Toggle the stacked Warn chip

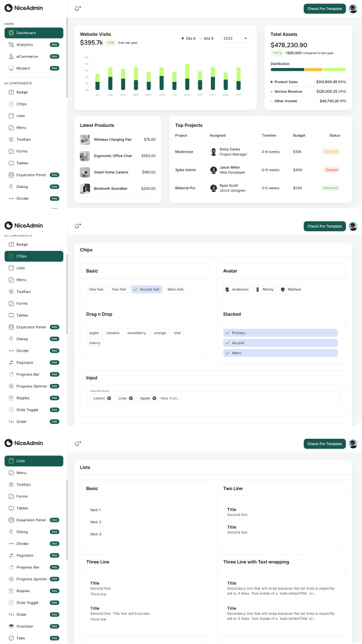click(x=280, y=353)
